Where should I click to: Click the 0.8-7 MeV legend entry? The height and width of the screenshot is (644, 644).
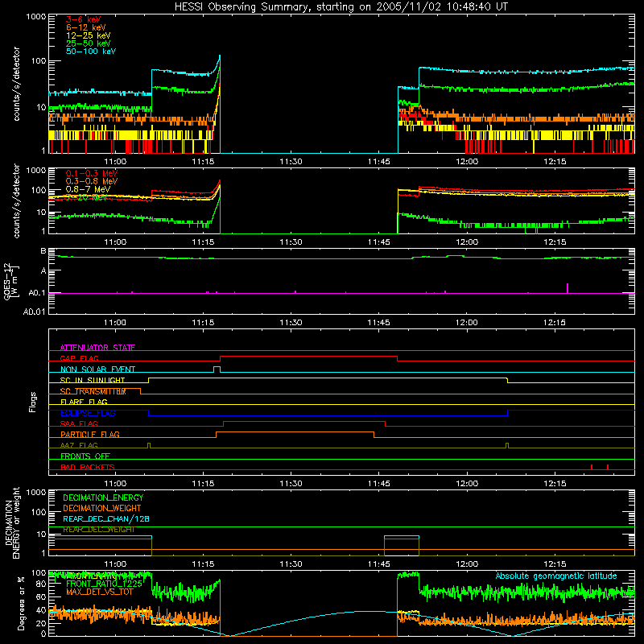click(88, 189)
